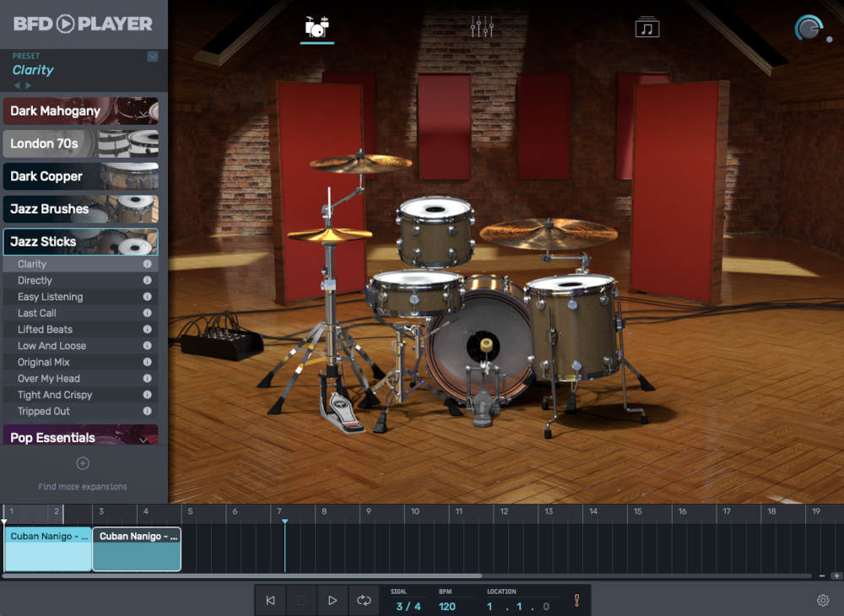The width and height of the screenshot is (844, 616).
Task: Switch to the Mixer view
Action: coord(482,26)
